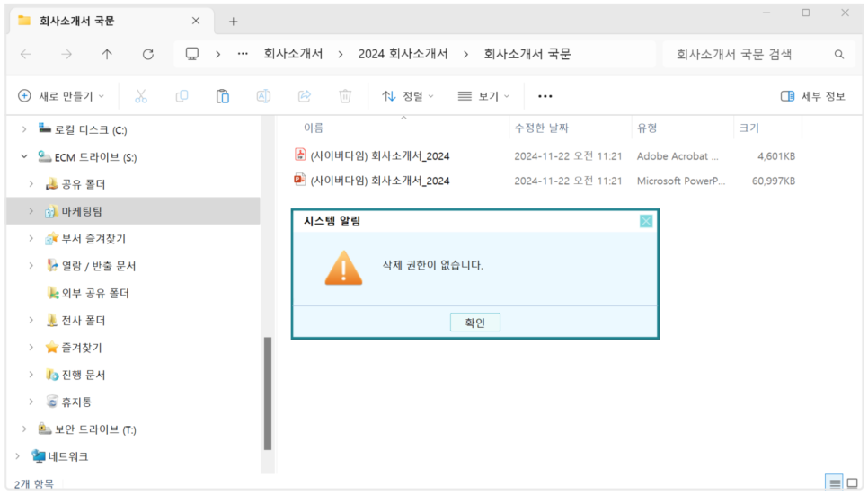Screen dimensions: 868x495
Task: Open the 정렬 sort dropdown
Action: click(x=408, y=96)
